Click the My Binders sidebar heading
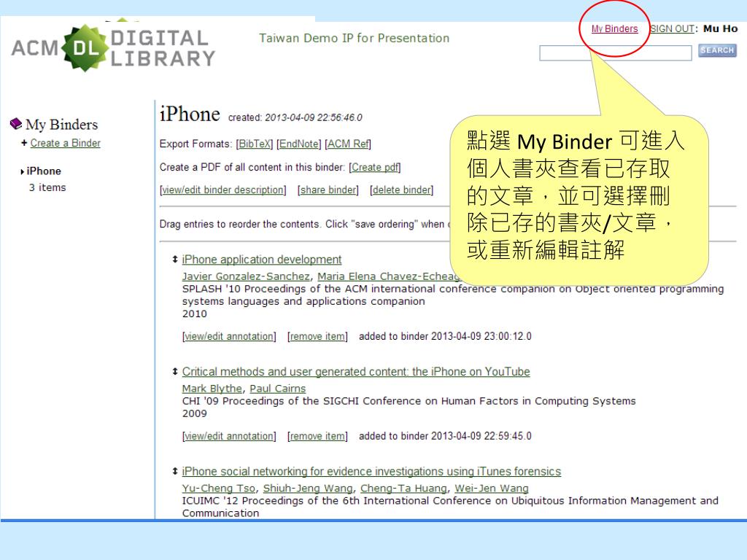Viewport: 747px width, 560px height. coord(61,124)
